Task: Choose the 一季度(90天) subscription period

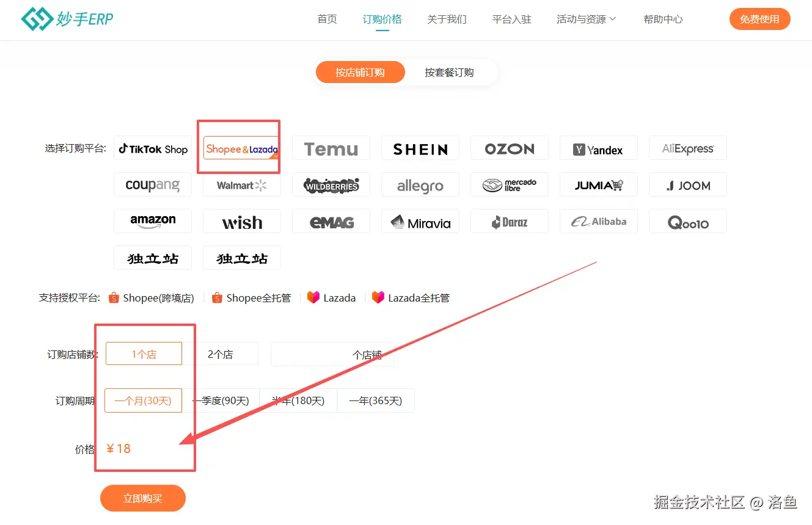Action: pos(221,401)
